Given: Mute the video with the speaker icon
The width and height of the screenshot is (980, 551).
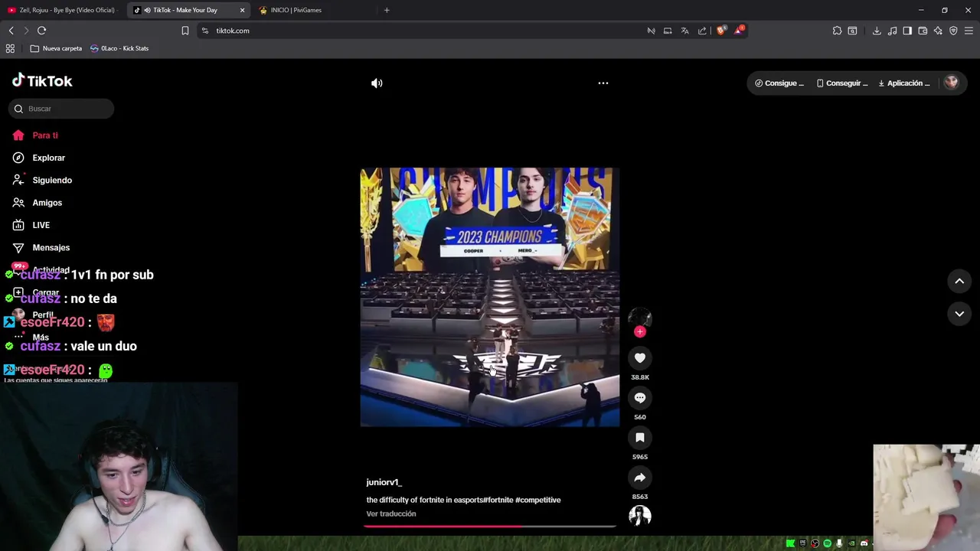Looking at the screenshot, I should coord(377,83).
